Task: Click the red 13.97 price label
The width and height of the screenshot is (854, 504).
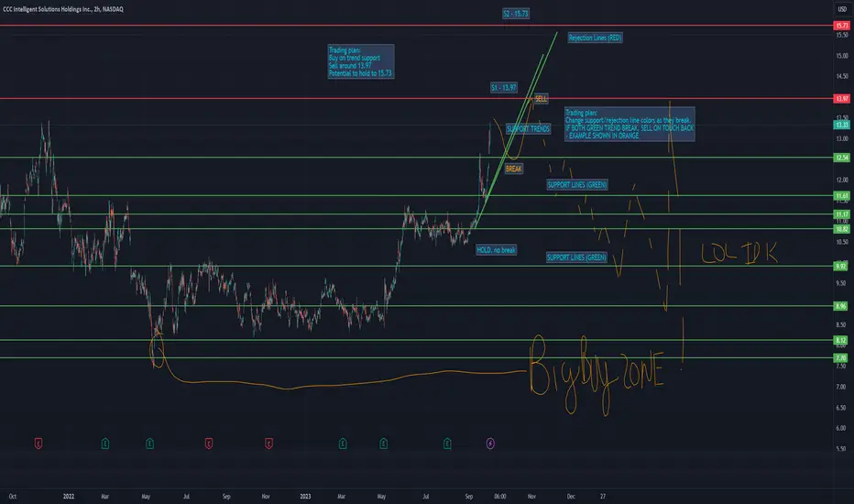Action: [842, 99]
